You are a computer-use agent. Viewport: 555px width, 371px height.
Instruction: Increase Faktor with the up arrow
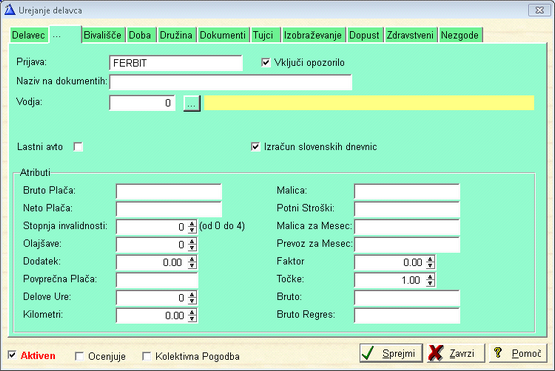(x=430, y=259)
